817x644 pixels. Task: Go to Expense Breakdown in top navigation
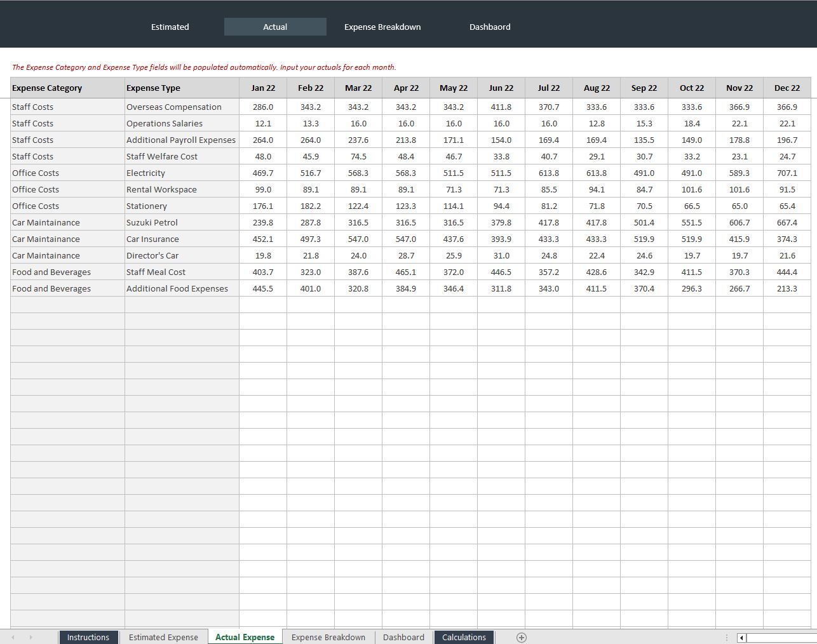click(x=382, y=27)
